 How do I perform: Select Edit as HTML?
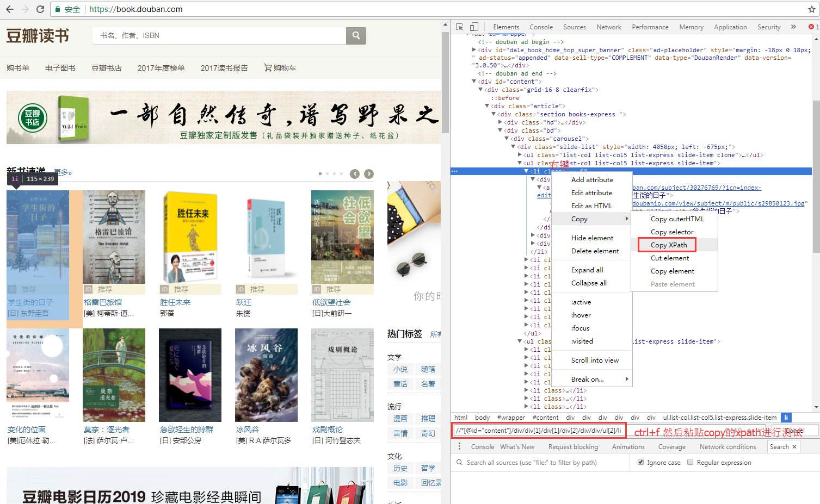[591, 206]
